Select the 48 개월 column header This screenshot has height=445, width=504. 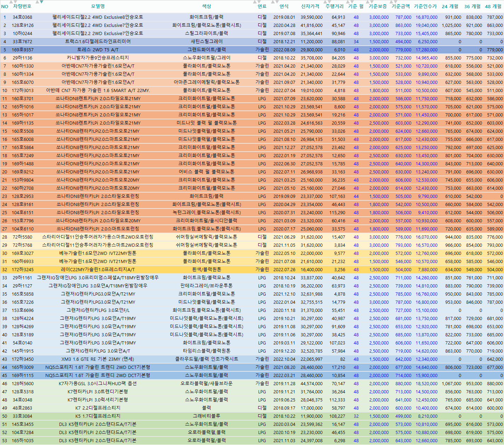pyautogui.click(x=493, y=6)
